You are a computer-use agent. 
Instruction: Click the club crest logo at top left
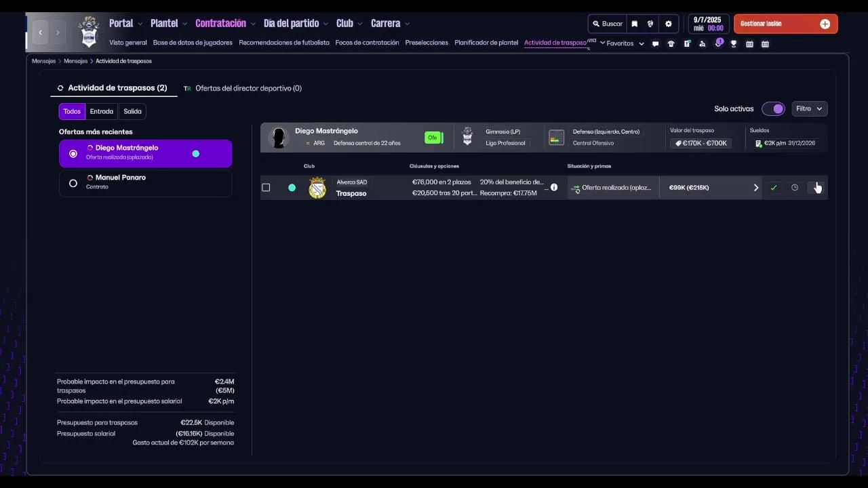89,32
